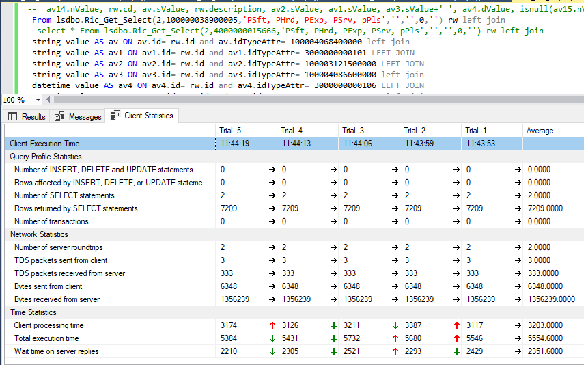Click the Rows returned by SELECT statements label
The image size is (588, 365).
tap(76, 208)
